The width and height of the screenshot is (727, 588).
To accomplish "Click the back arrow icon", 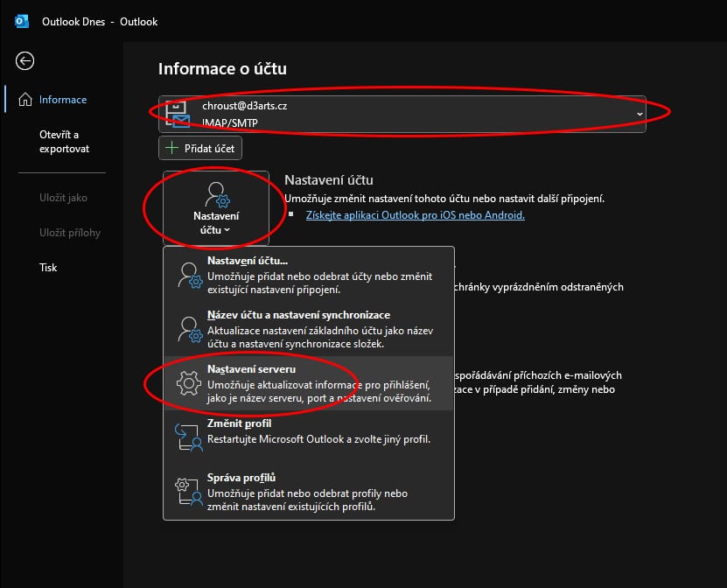I will pos(24,60).
